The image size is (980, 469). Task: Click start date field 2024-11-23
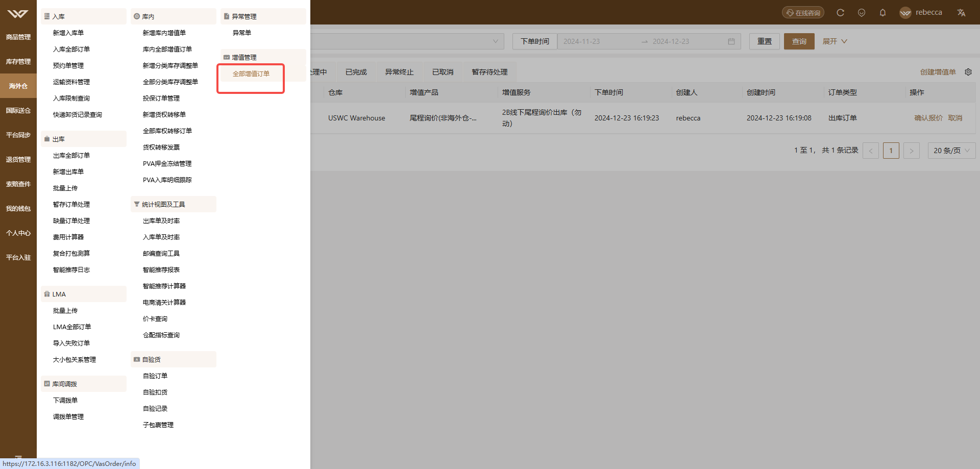(x=597, y=41)
